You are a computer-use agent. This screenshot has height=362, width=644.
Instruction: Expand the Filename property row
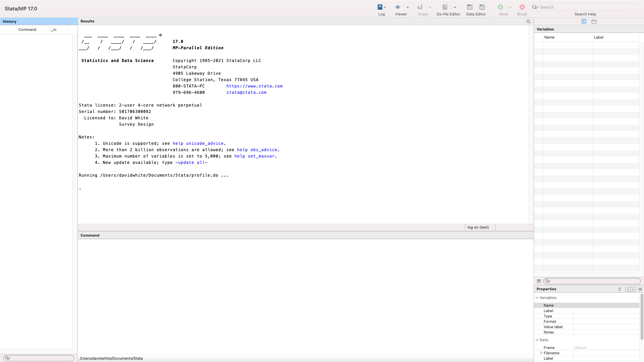pyautogui.click(x=541, y=353)
